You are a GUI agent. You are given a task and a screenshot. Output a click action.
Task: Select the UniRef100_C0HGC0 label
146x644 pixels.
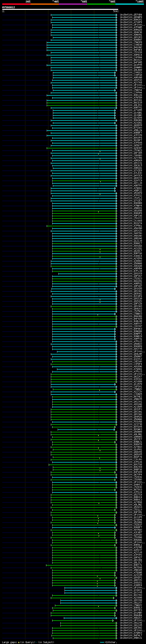pyautogui.click(x=131, y=72)
